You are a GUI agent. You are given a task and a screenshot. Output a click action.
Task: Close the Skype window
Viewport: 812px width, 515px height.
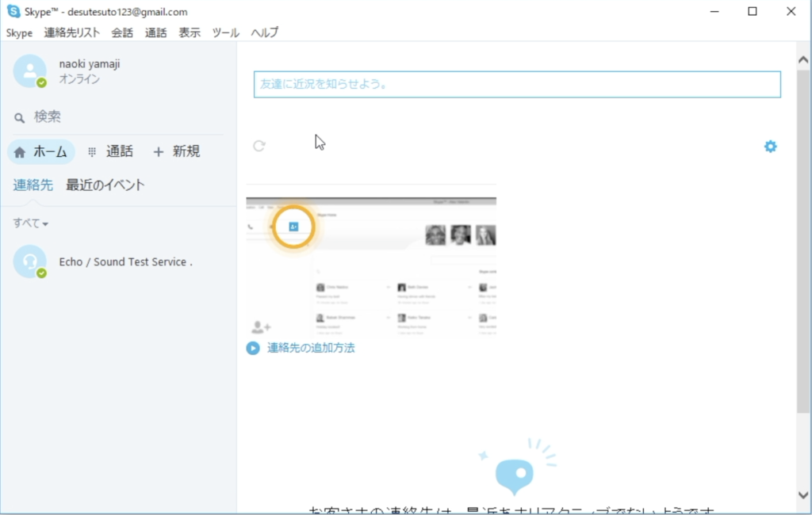click(791, 11)
